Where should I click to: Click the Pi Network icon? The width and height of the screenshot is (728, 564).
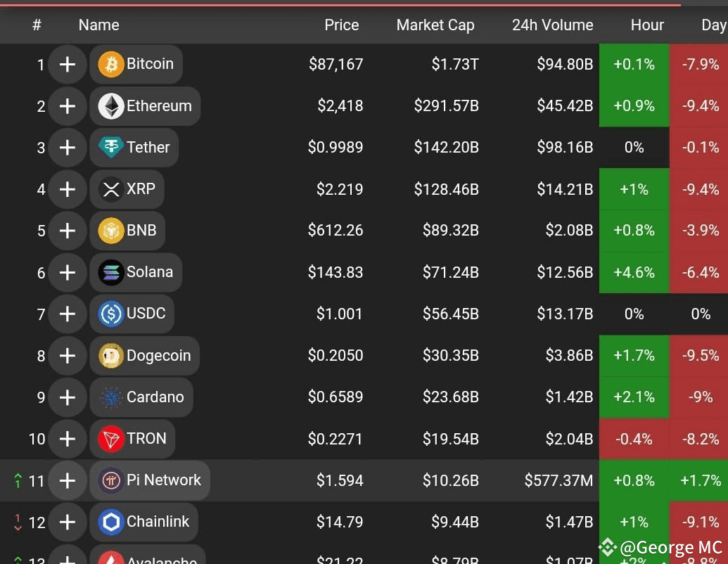[110, 480]
